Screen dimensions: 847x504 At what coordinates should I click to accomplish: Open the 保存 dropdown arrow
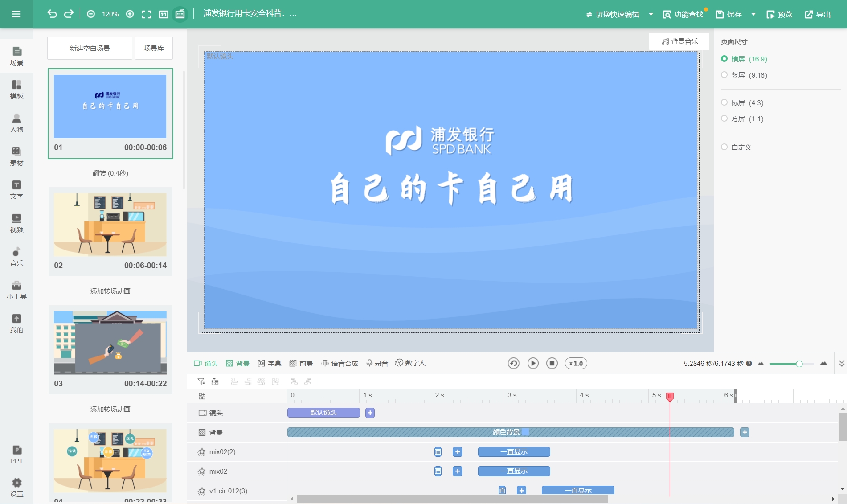coord(753,14)
